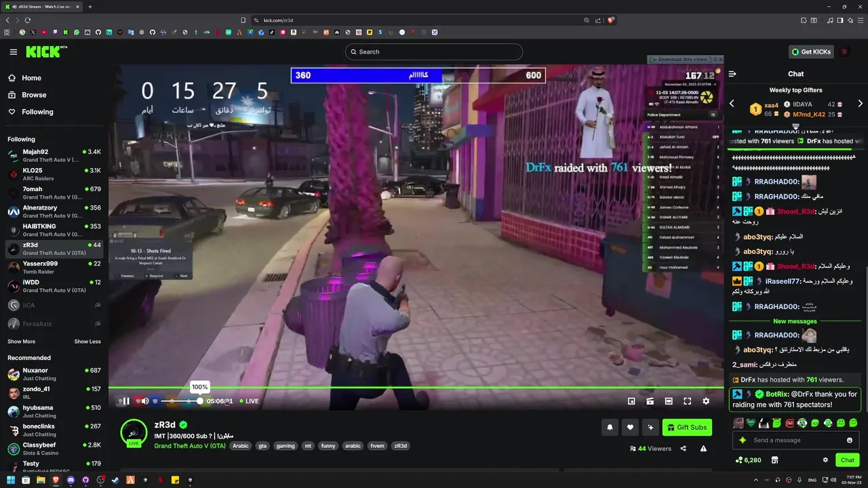Image resolution: width=868 pixels, height=488 pixels.
Task: Open chat settings gear
Action: click(x=825, y=460)
